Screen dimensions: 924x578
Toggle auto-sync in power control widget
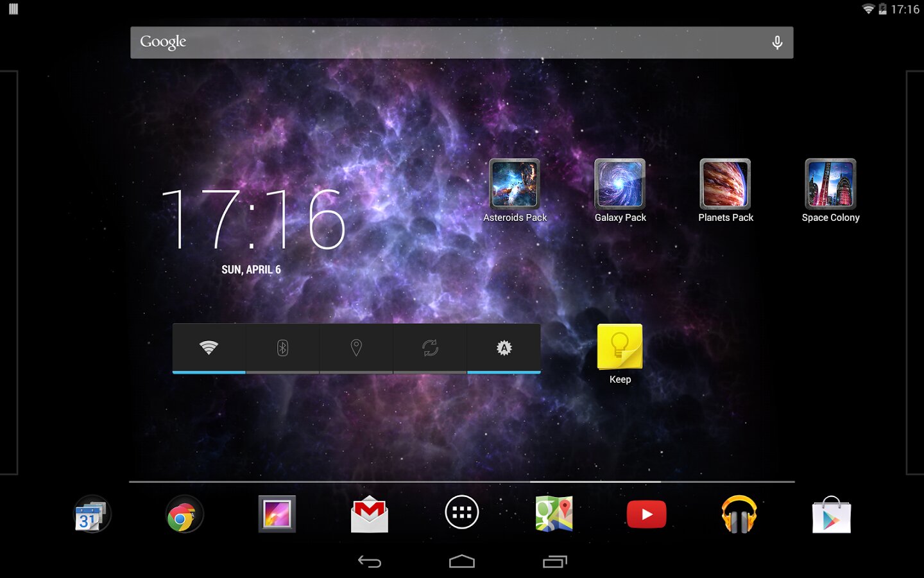pos(430,348)
